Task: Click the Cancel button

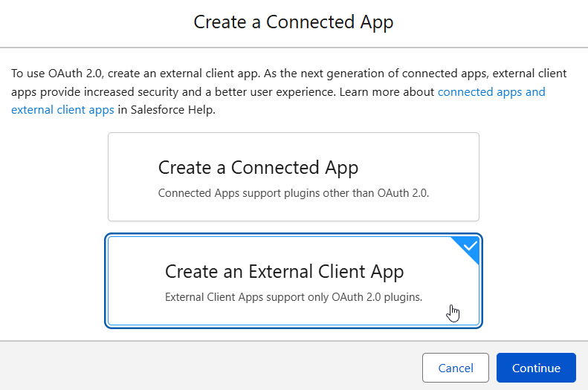Action: pyautogui.click(x=455, y=368)
